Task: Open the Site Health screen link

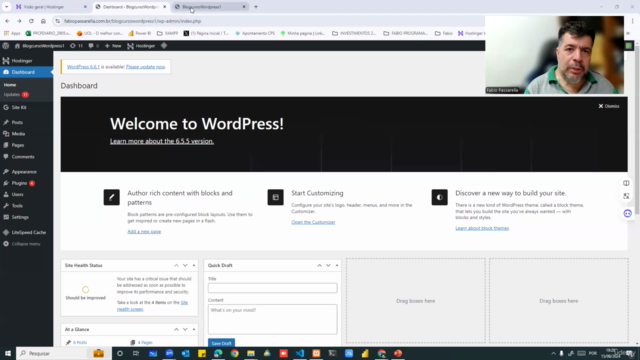Action: (x=152, y=306)
